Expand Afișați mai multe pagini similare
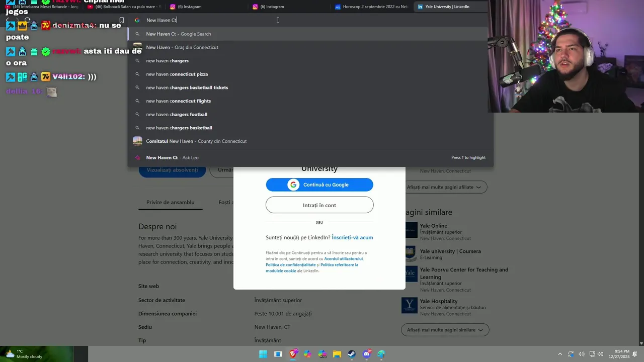Image resolution: width=644 pixels, height=362 pixels. coord(445,330)
